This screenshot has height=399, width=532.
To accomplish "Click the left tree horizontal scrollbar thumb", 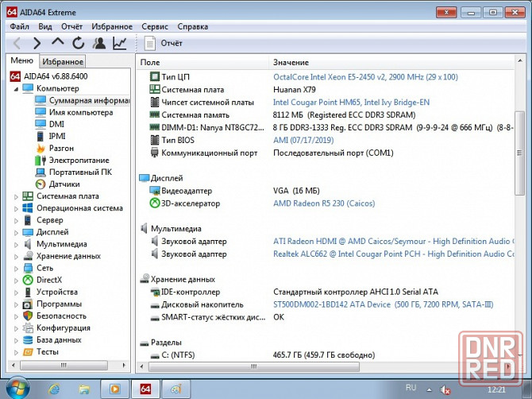I will point(64,366).
